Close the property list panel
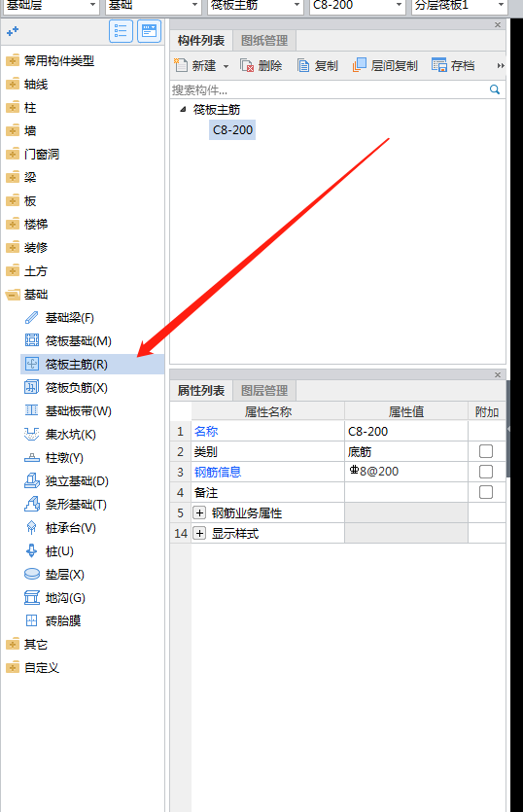The image size is (523, 812). (498, 374)
